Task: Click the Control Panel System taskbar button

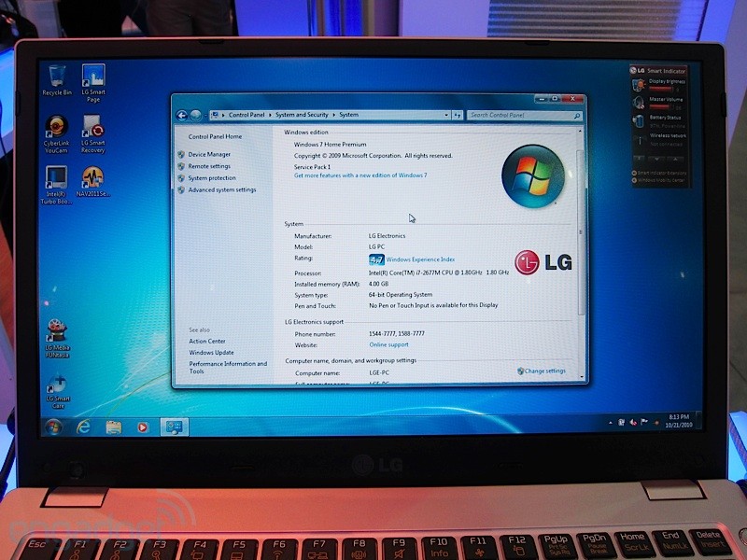Action: pos(174,427)
